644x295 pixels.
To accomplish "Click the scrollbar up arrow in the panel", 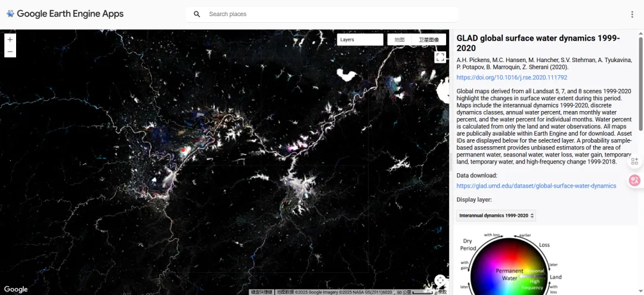I will click(x=640, y=33).
